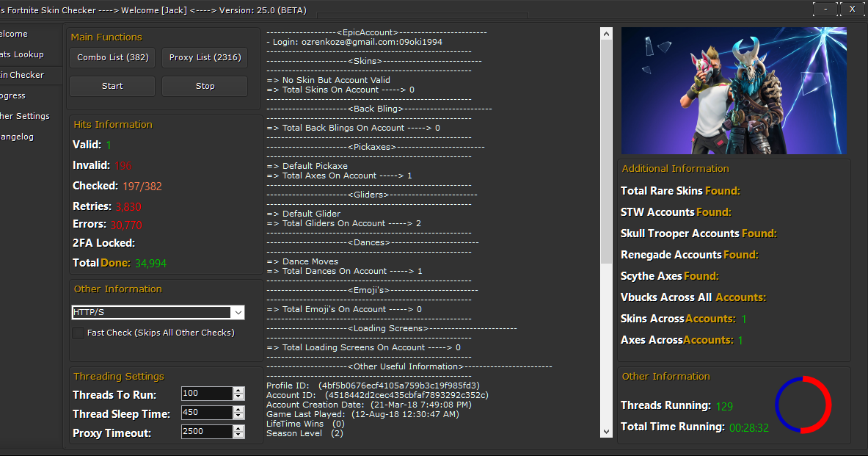Click the Retries 3,830 value

[128, 206]
